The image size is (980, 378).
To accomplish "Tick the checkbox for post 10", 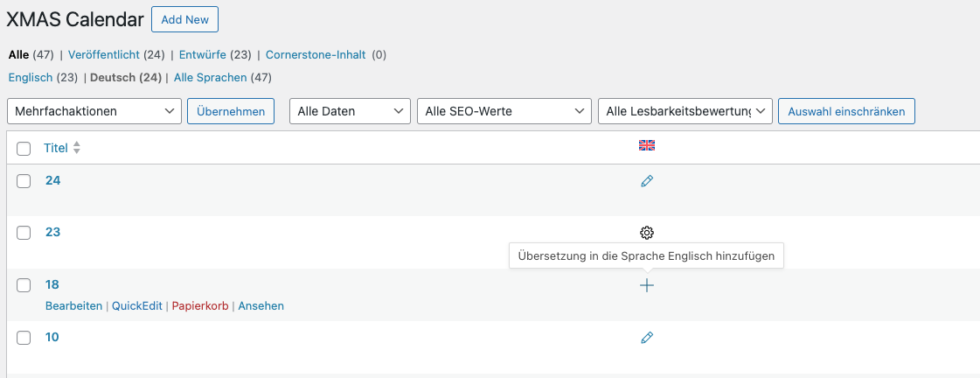I will pos(24,338).
